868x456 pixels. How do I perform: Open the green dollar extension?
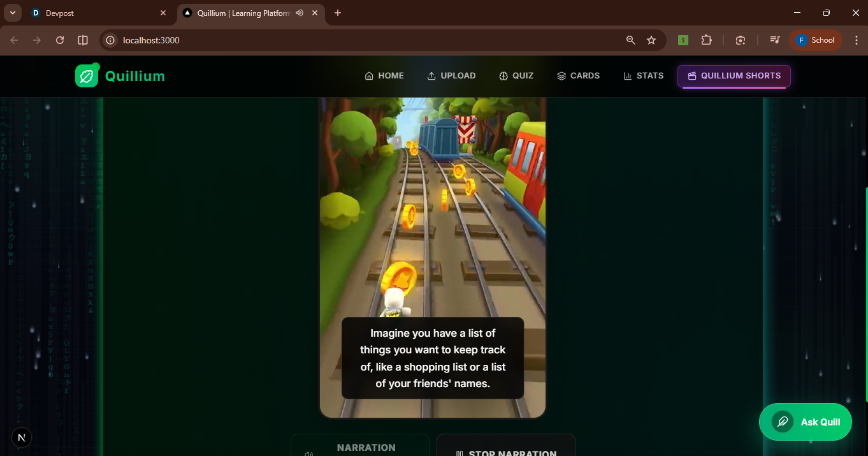pyautogui.click(x=683, y=40)
